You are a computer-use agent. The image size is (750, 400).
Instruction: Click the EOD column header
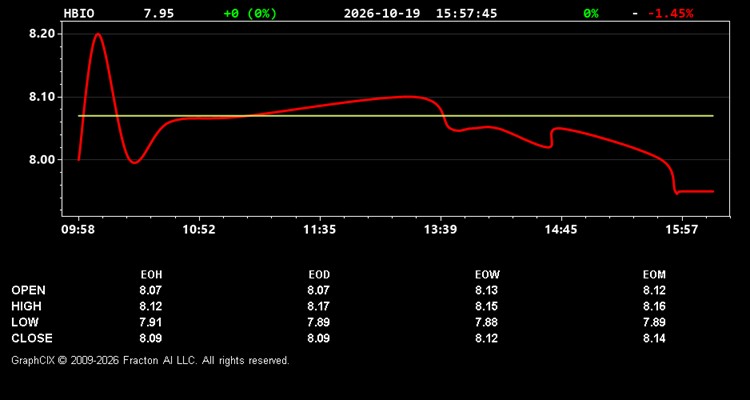pyautogui.click(x=319, y=275)
